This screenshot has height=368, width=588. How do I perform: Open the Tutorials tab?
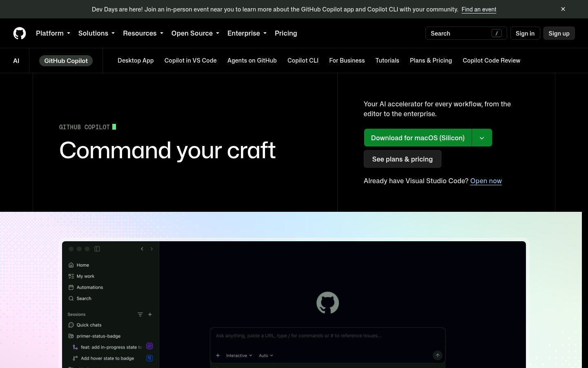[387, 61]
